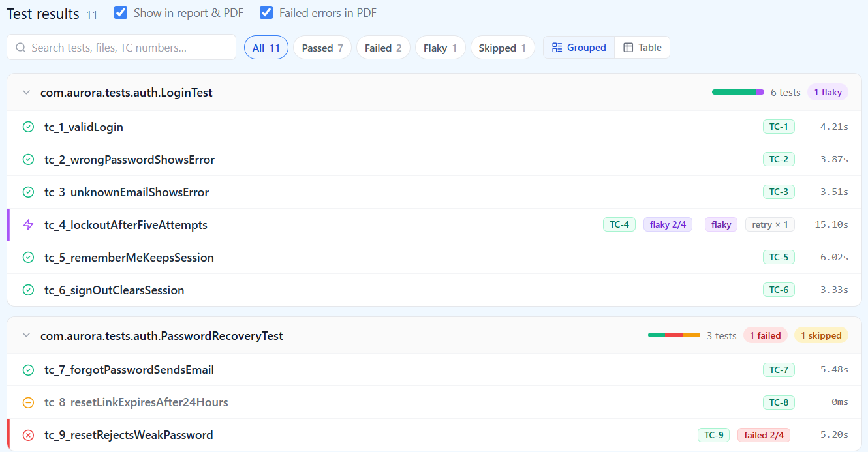Click the TC-4 tag
868x452 pixels.
click(619, 225)
